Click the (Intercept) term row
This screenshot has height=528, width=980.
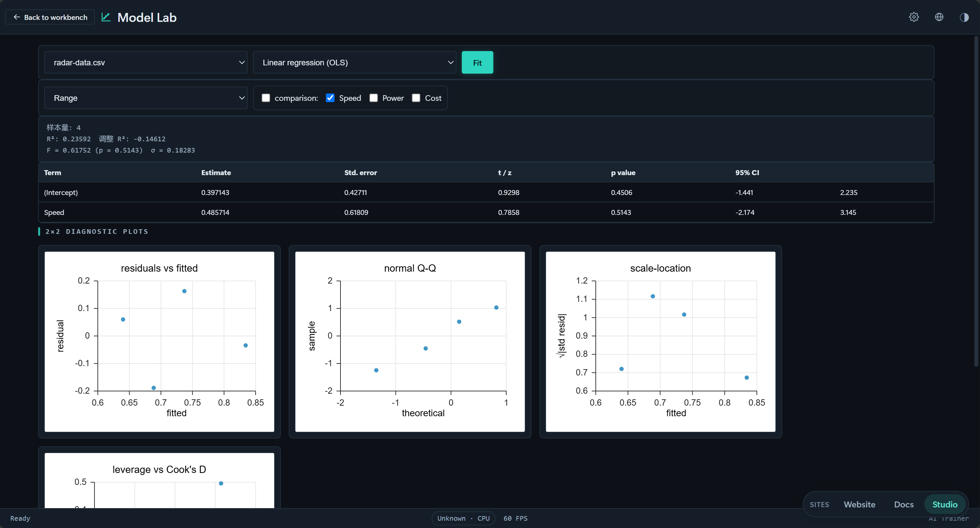tap(486, 193)
